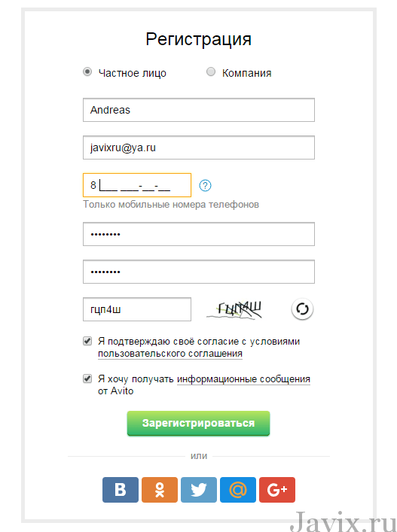The width and height of the screenshot is (397, 532).
Task: Click the distorted captcha picture
Action: [x=235, y=310]
